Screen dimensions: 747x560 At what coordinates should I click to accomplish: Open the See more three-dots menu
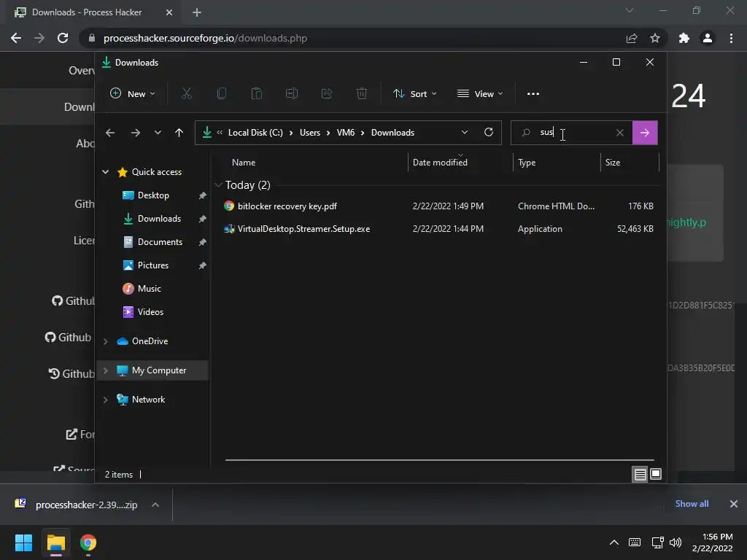point(533,94)
